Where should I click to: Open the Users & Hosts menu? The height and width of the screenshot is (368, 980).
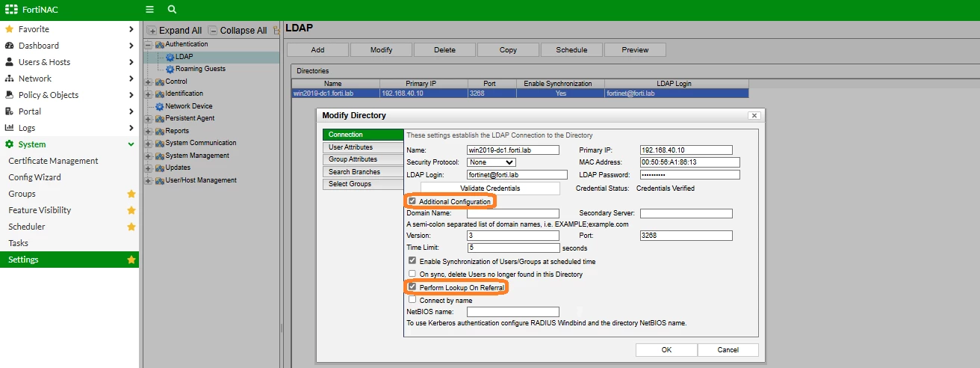[x=69, y=62]
